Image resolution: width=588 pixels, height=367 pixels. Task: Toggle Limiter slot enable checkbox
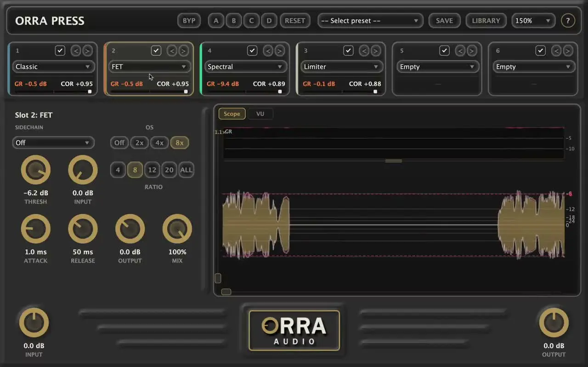[348, 51]
